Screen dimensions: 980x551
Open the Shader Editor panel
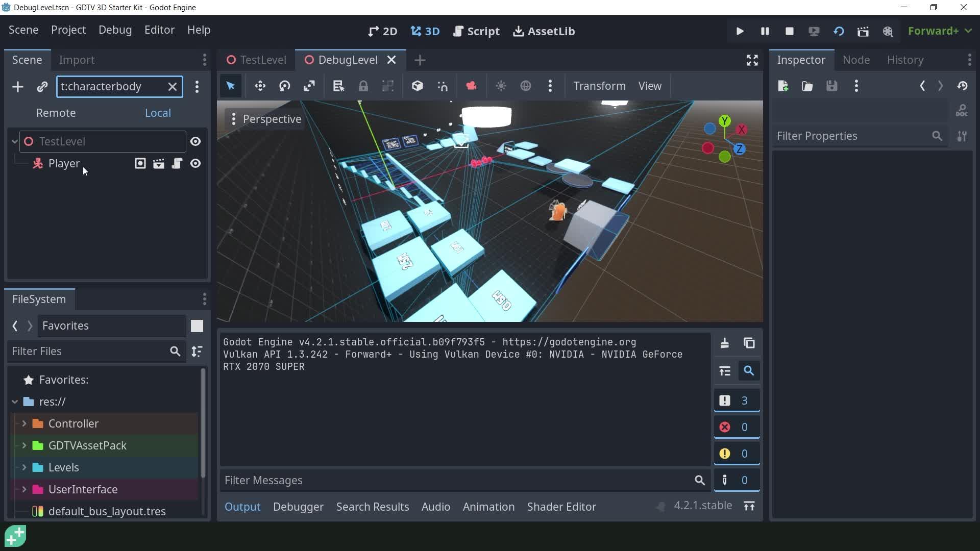coord(561,507)
